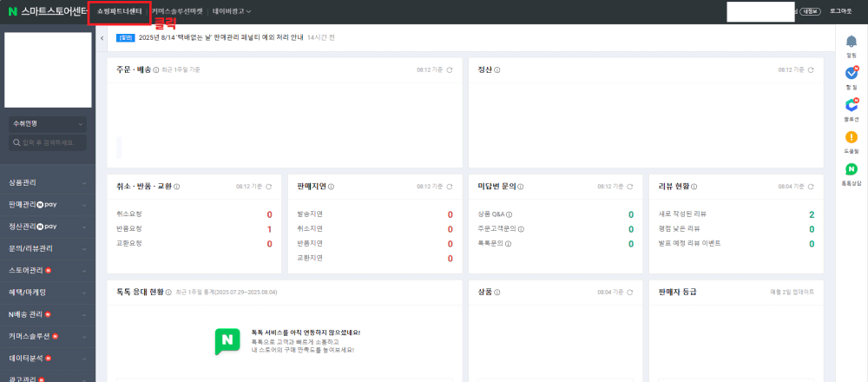Click the 교환지연 count

(x=450, y=259)
